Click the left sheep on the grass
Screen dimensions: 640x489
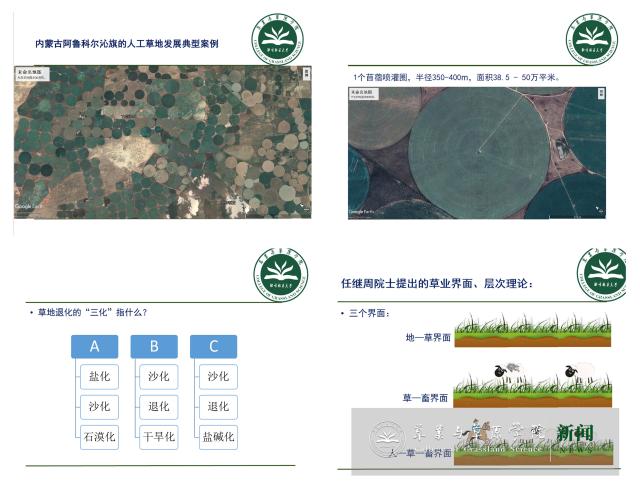(507, 370)
